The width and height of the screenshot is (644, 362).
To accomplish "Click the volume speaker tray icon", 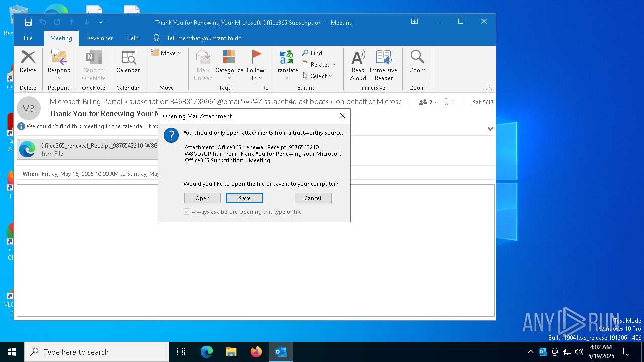I will click(x=579, y=352).
